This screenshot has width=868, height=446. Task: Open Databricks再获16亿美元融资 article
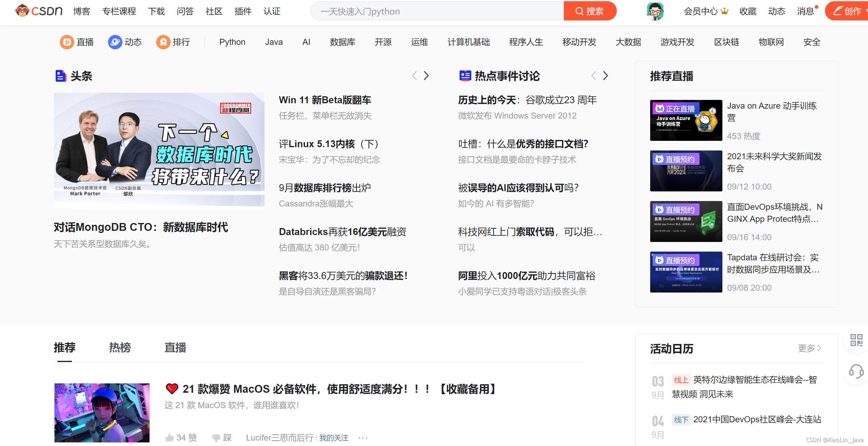click(x=342, y=232)
